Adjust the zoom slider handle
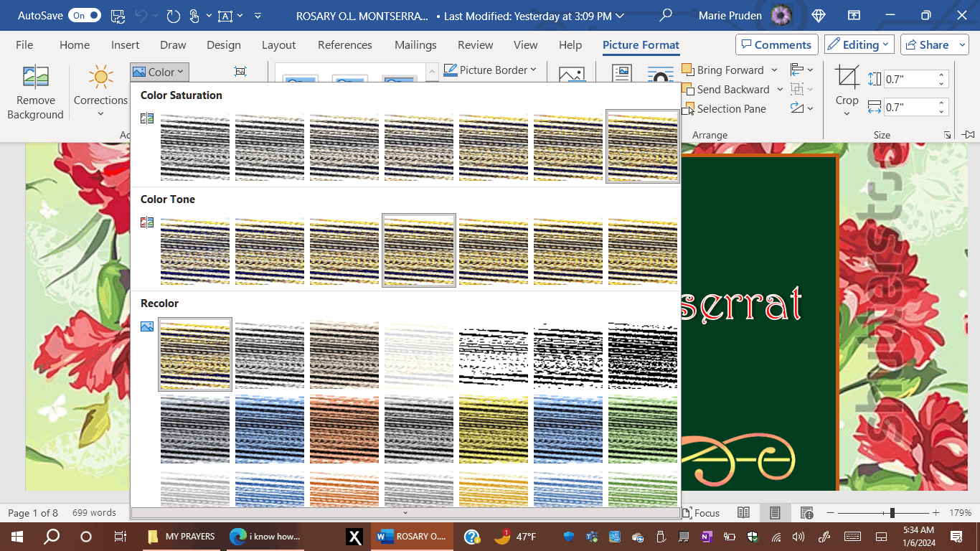The height and width of the screenshot is (551, 980). 892,513
